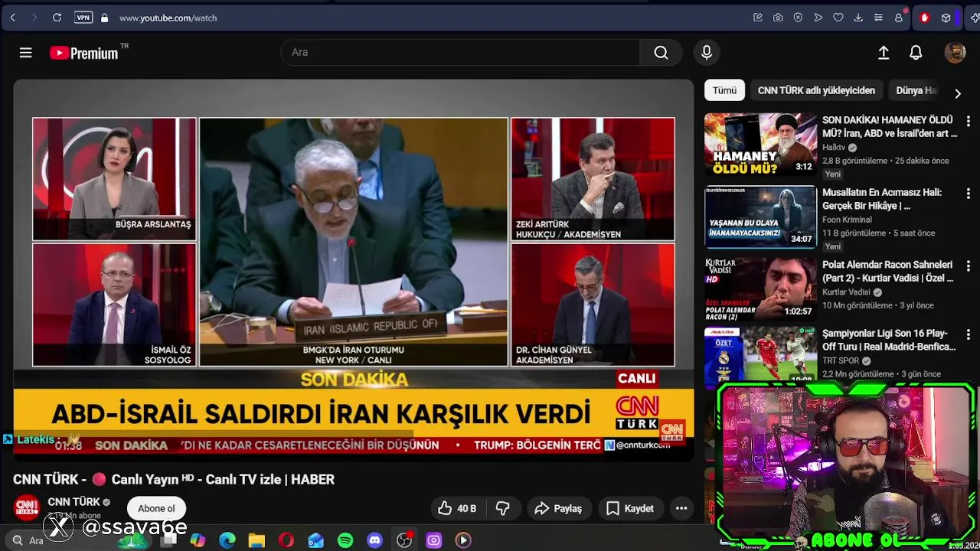
Task: Save the video using 'Kaydet'
Action: (630, 508)
